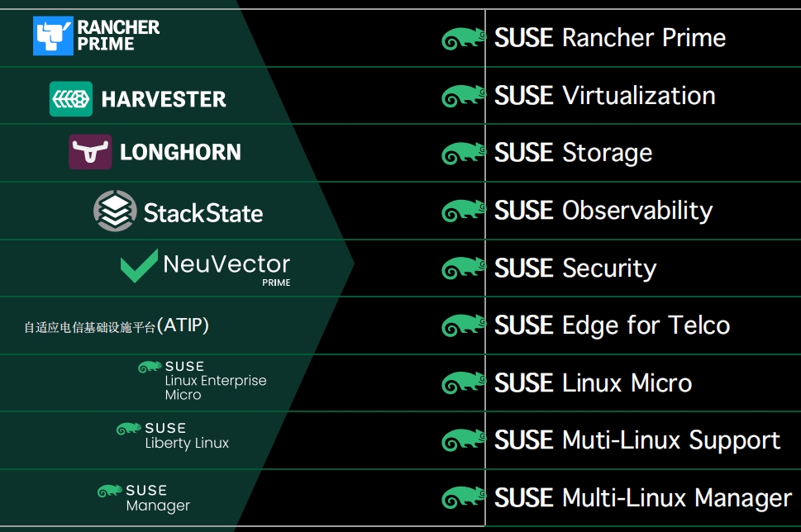Select the green Harvester logo icon
The height and width of the screenshot is (532, 801).
[71, 99]
